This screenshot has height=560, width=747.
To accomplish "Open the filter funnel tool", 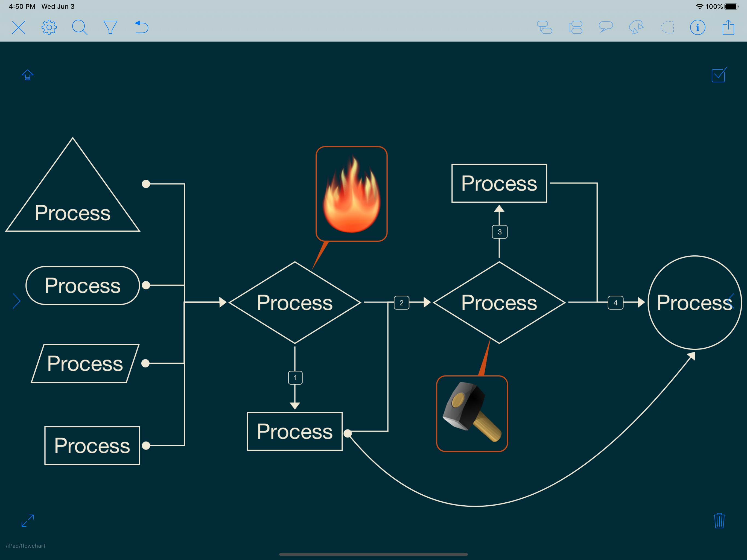I will click(110, 27).
